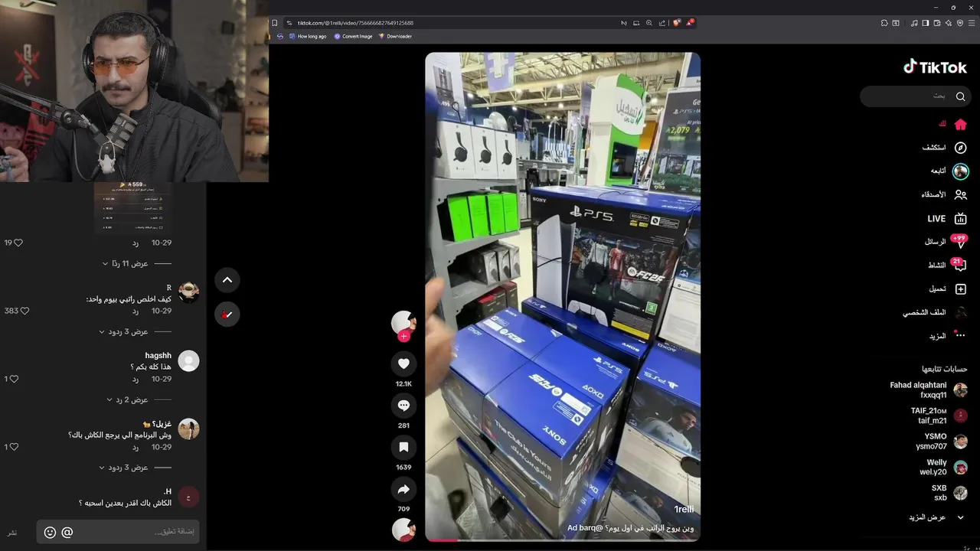Click the search magnifier icon in TikTok
Image resolution: width=980 pixels, height=551 pixels.
[x=960, y=96]
